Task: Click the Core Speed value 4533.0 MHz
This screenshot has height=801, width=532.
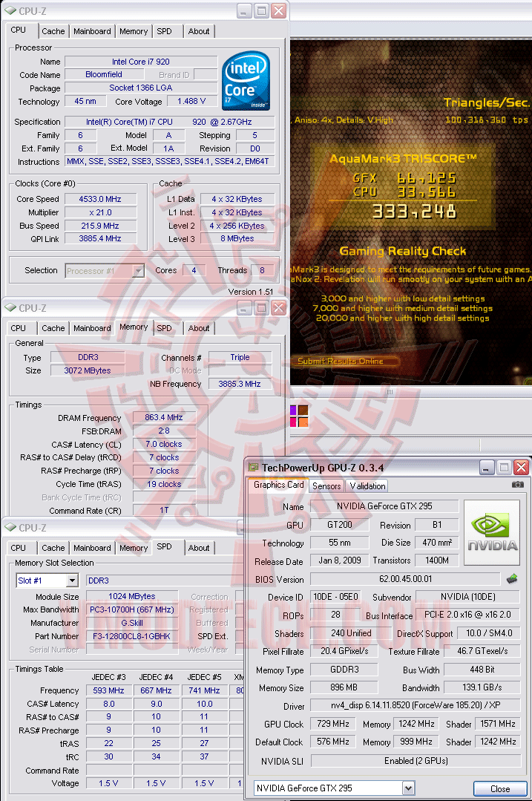Action: [100, 199]
